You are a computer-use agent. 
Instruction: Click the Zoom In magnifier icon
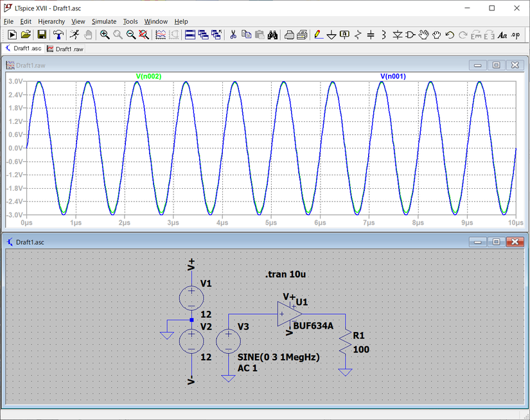point(105,35)
